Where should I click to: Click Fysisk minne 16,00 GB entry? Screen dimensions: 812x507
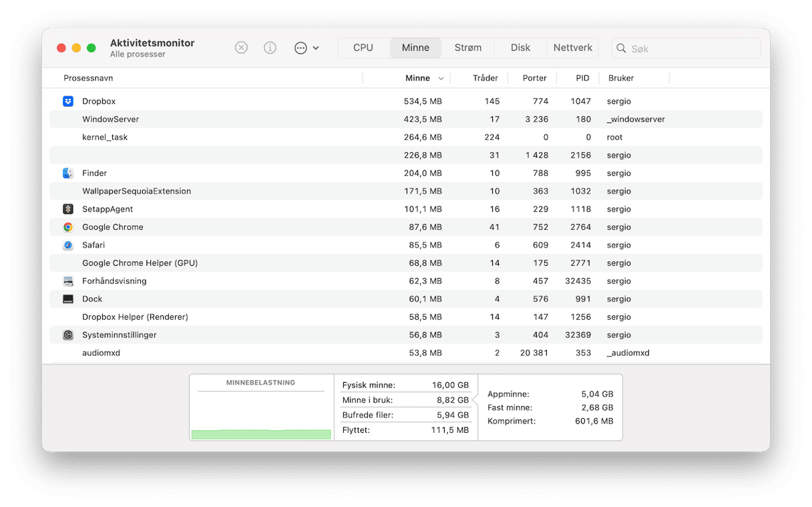click(x=405, y=385)
